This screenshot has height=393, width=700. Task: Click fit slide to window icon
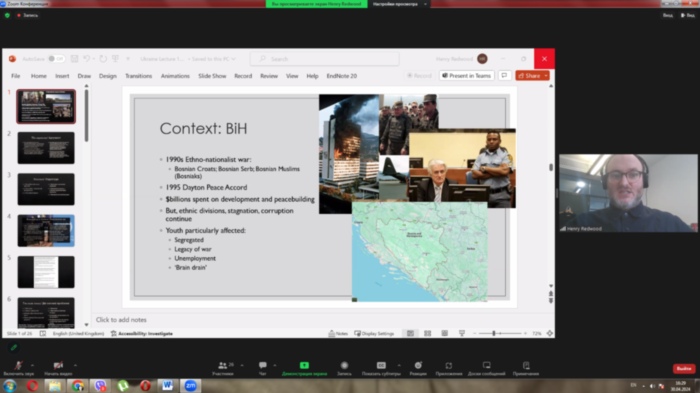550,333
